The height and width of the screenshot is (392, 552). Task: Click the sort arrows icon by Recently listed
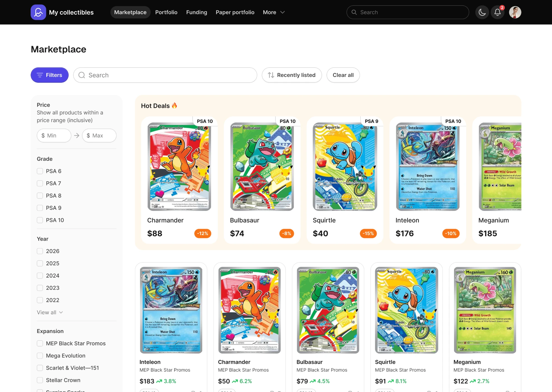point(271,75)
